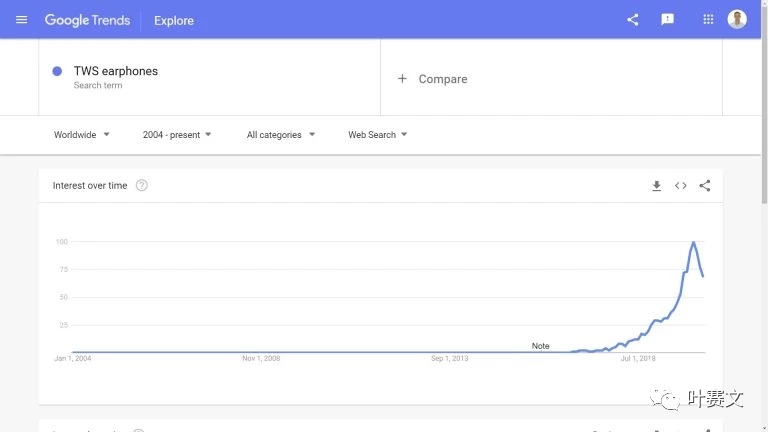
Task: Click the Google Trends logo
Action: [x=87, y=20]
